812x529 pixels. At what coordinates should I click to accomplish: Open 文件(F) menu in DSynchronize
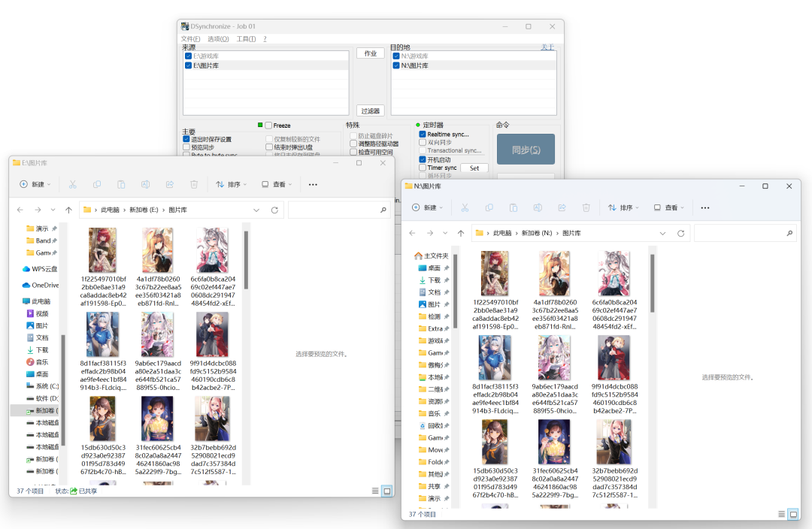pos(190,39)
